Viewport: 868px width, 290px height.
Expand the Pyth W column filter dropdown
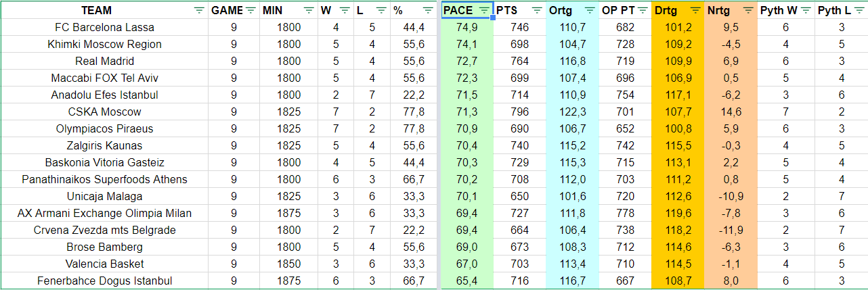(x=804, y=10)
